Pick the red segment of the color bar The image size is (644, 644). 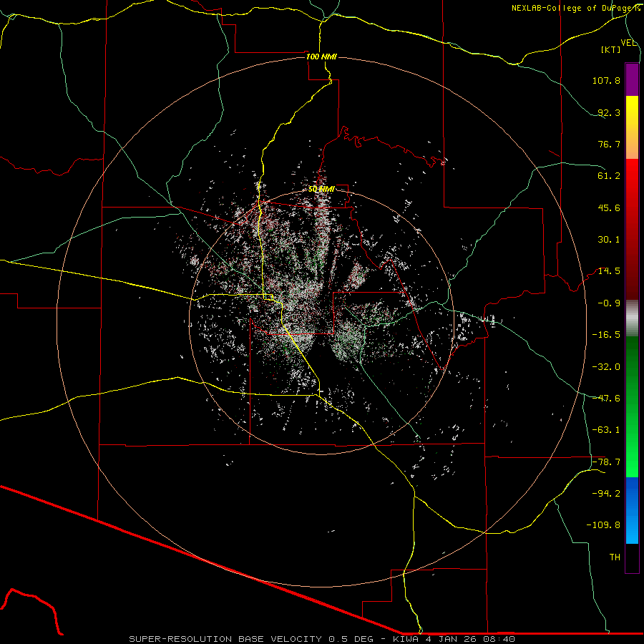632,229
